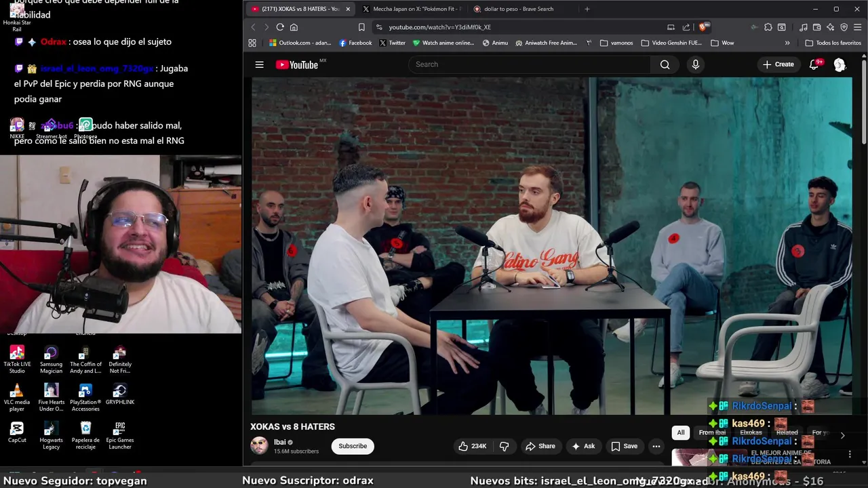Like the video with thumbs up 234K
The width and height of the screenshot is (868, 488).
[x=473, y=446]
